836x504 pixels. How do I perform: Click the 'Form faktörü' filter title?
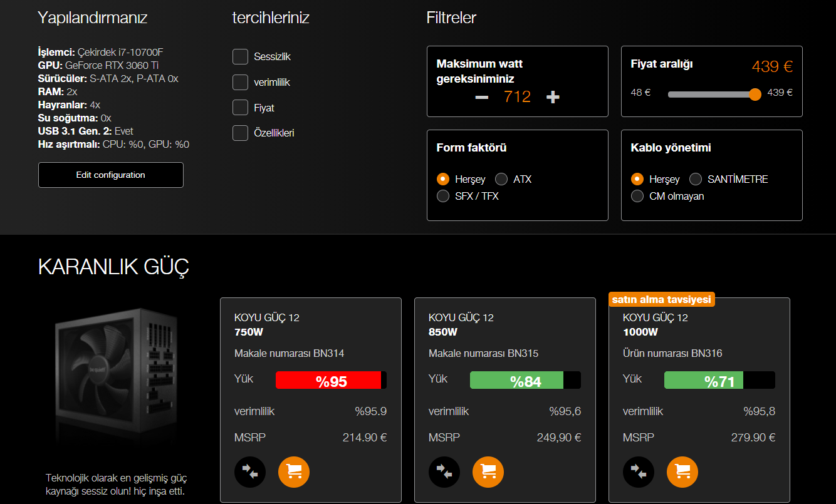(x=471, y=148)
